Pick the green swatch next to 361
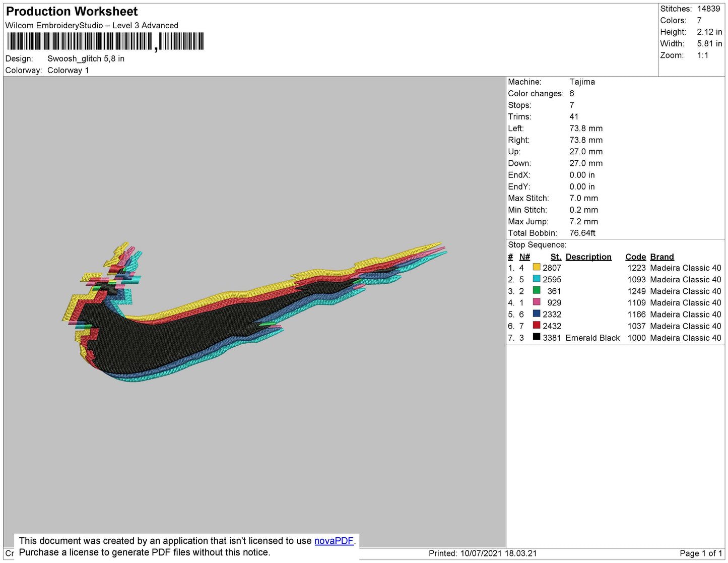This screenshot has width=728, height=563. tap(537, 291)
